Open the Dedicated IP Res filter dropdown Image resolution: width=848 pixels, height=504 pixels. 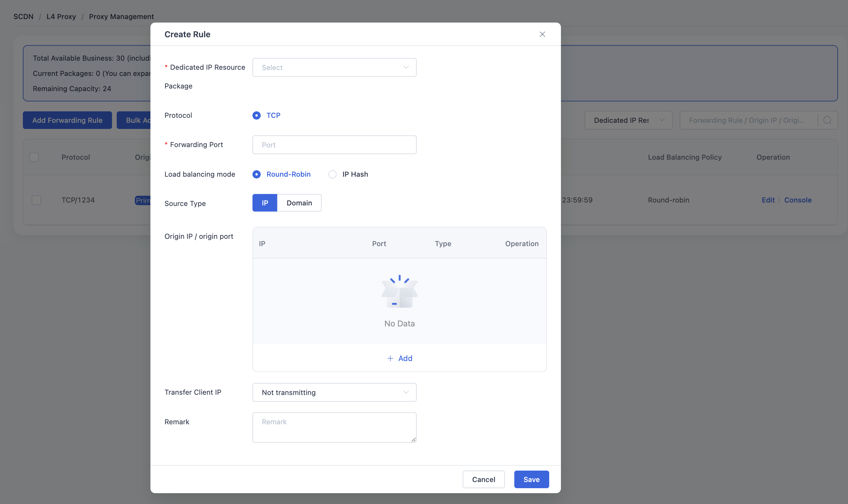pyautogui.click(x=628, y=120)
